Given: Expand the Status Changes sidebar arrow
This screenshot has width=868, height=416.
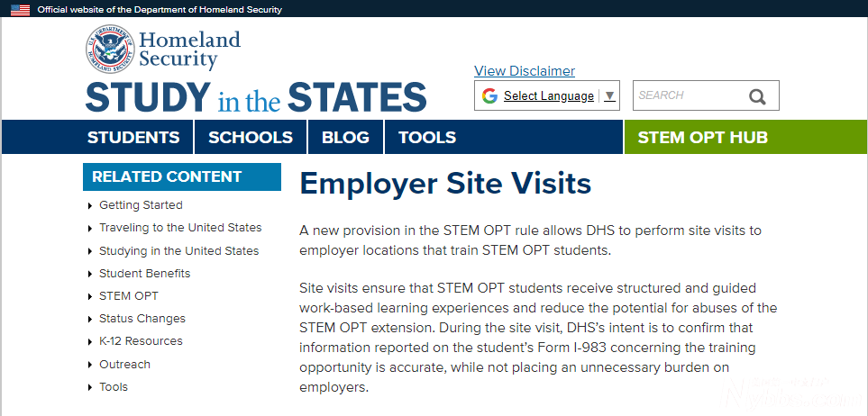Looking at the screenshot, I should pos(90,320).
